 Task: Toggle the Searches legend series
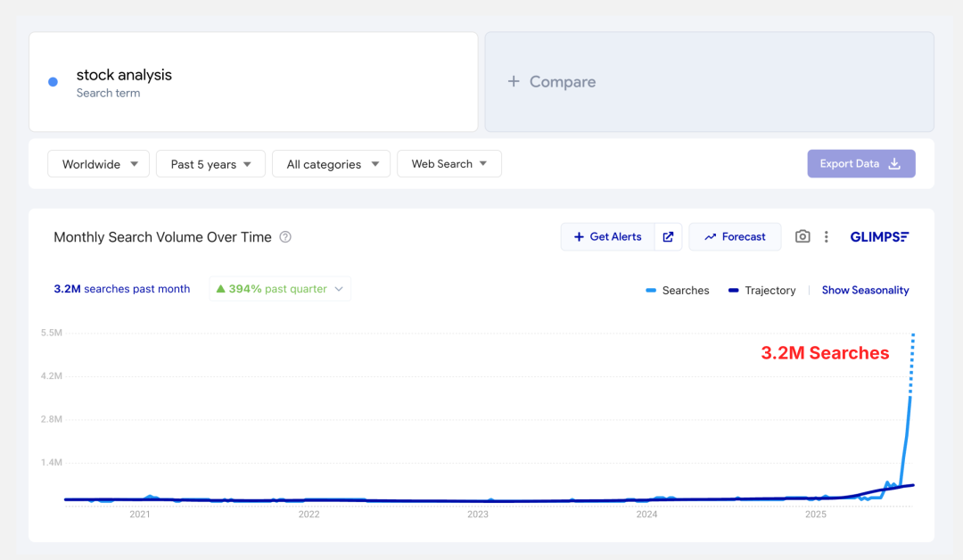point(677,291)
